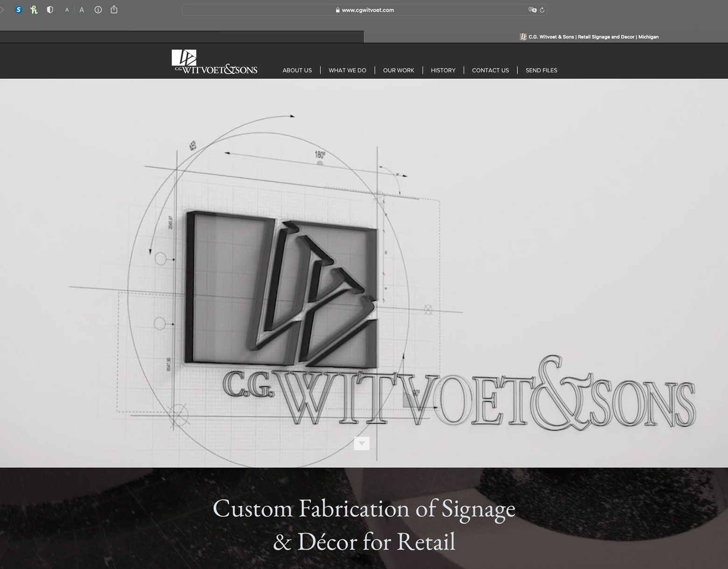Click the Witvoet & Sons header logo
The width and height of the screenshot is (728, 569).
pos(215,62)
